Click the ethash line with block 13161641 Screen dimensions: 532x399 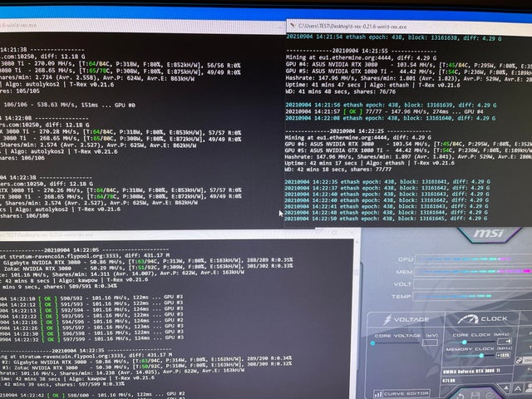tap(387, 182)
